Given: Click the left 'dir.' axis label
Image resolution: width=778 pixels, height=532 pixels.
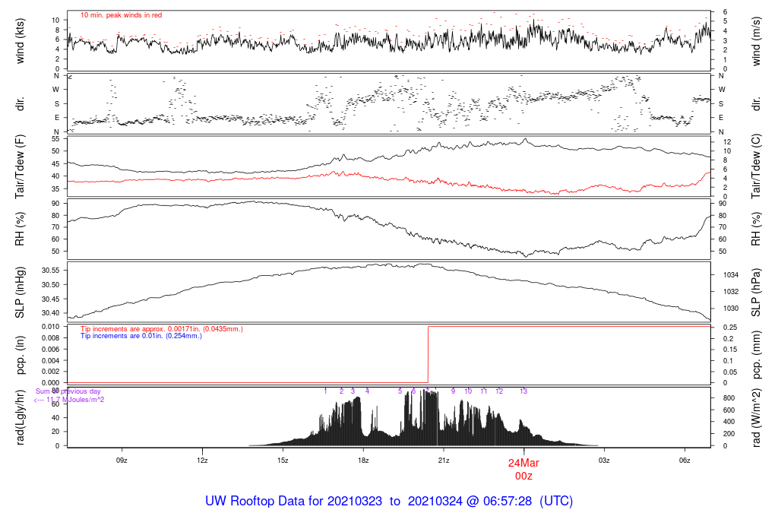Looking at the screenshot, I should [20, 104].
